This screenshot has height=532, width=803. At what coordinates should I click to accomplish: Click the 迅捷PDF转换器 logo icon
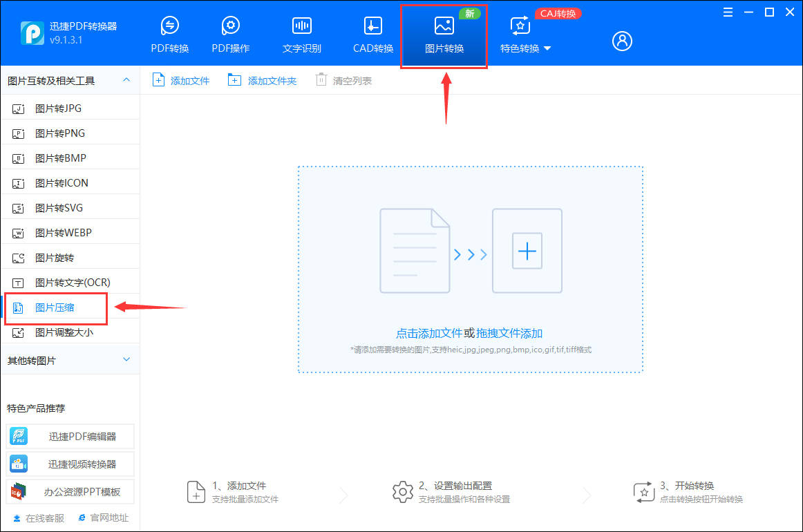32,33
